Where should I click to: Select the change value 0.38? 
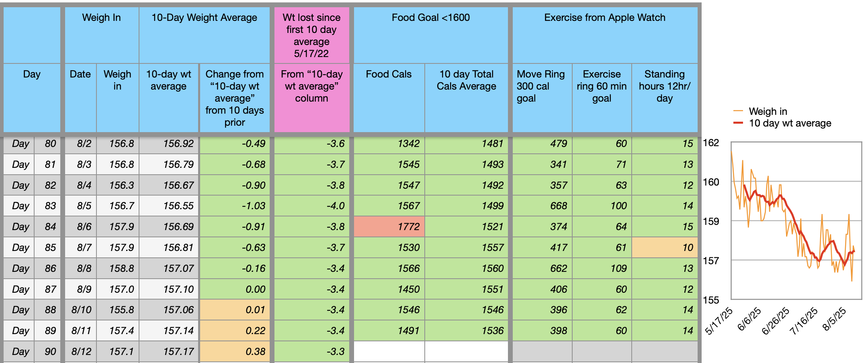(x=235, y=351)
